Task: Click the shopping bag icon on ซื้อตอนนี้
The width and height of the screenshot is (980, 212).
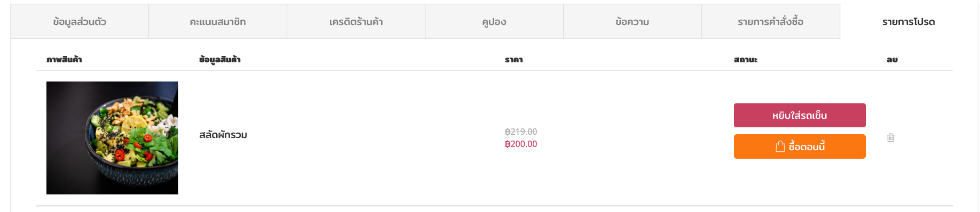Action: 780,146
